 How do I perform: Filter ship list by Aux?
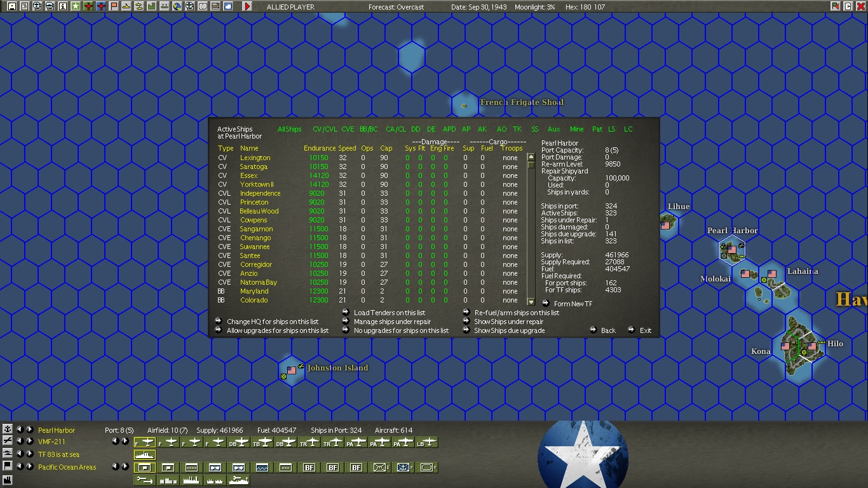click(x=554, y=129)
